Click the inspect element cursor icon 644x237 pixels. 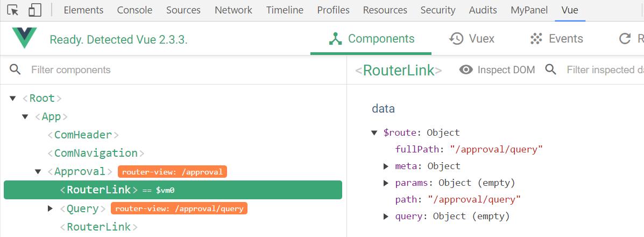coord(13,10)
